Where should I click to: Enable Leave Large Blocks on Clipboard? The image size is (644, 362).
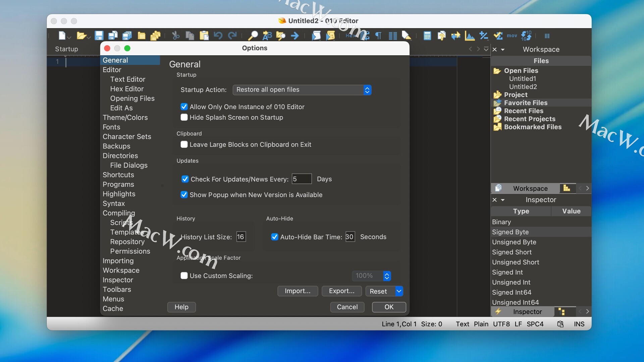tap(184, 144)
